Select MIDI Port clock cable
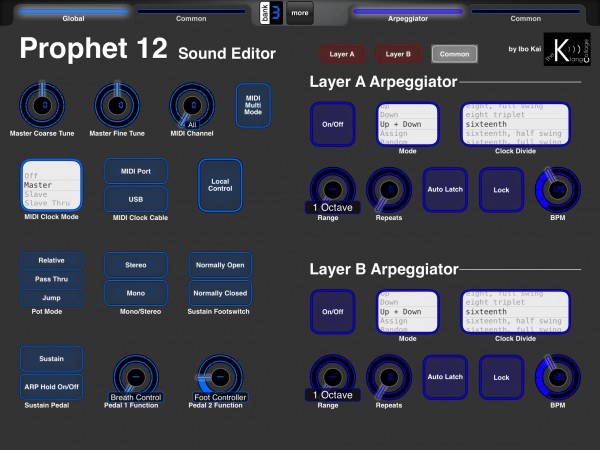600x450 pixels. 136,171
